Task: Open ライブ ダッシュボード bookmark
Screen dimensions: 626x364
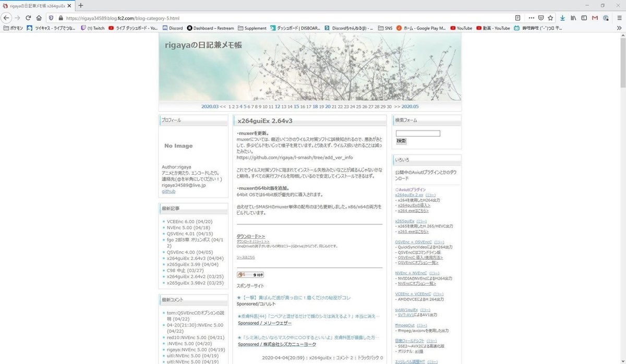Action: 133,28
